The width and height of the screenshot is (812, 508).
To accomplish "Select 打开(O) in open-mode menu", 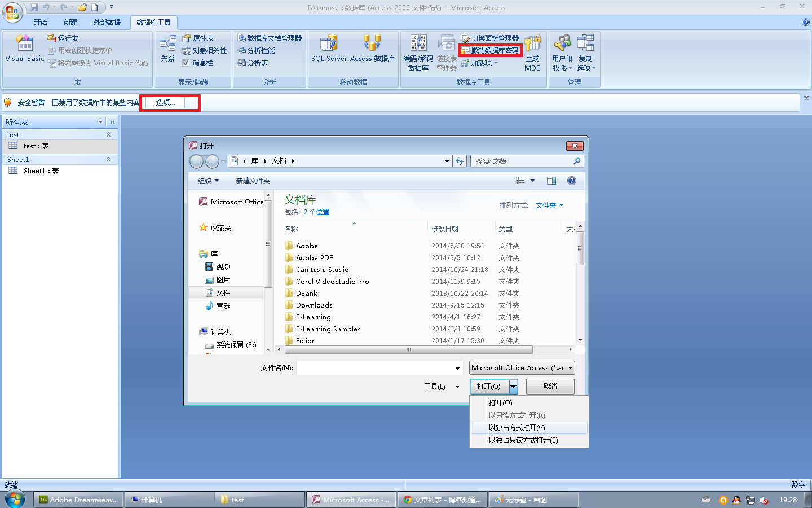I will click(x=529, y=403).
